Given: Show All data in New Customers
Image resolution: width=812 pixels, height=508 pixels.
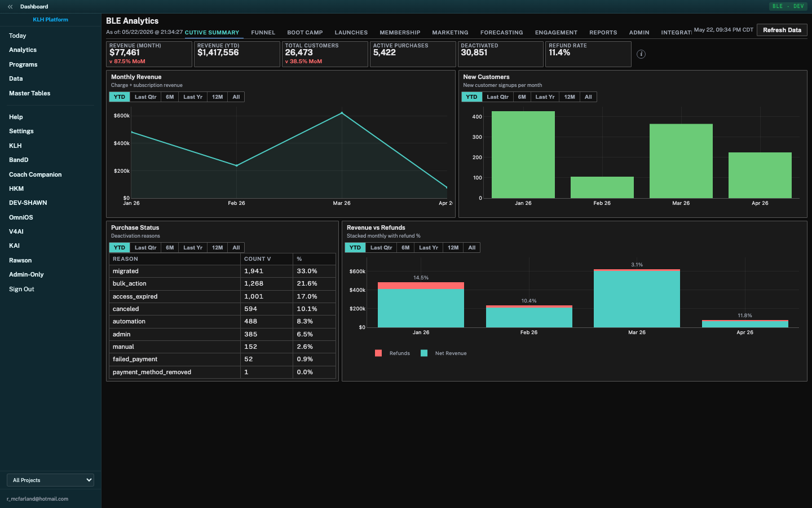Looking at the screenshot, I should [589, 97].
